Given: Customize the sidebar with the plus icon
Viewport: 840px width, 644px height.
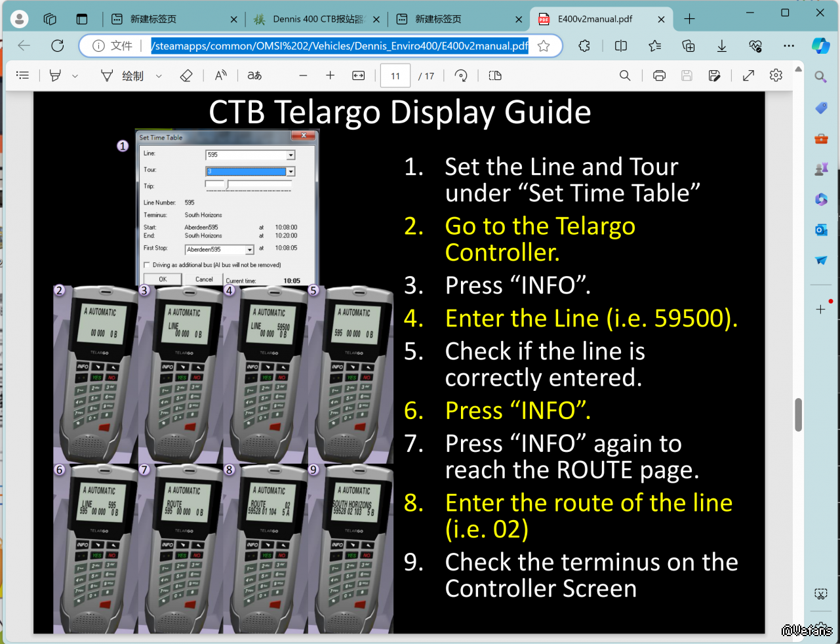Looking at the screenshot, I should click(x=821, y=309).
